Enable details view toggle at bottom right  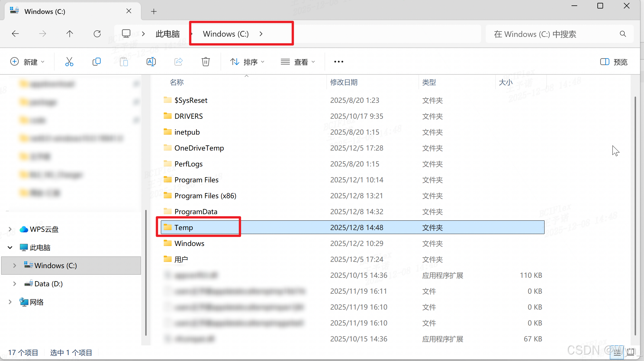tap(617, 352)
